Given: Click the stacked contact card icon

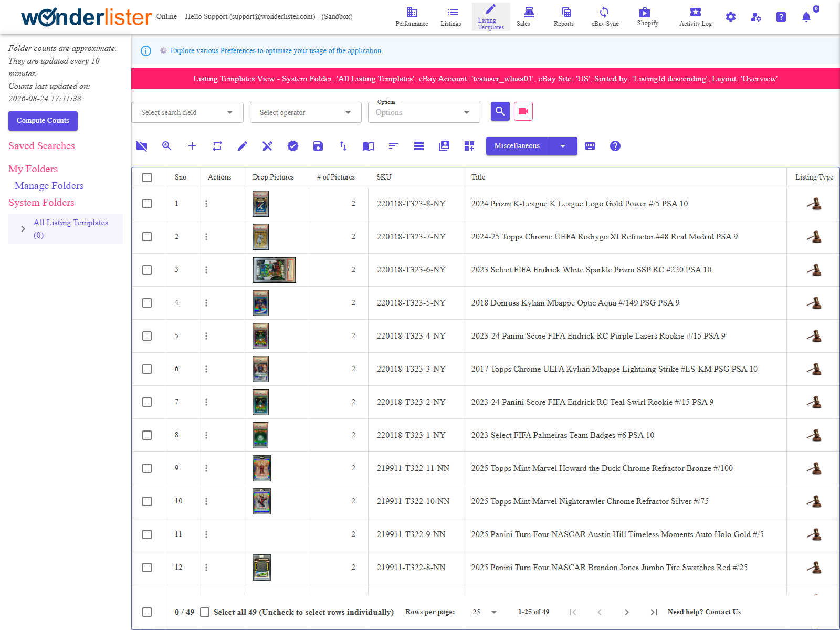Looking at the screenshot, I should [x=444, y=146].
